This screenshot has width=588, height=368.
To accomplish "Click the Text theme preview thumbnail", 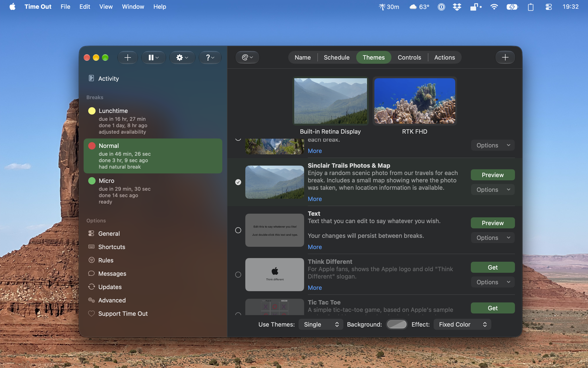I will pos(274,230).
